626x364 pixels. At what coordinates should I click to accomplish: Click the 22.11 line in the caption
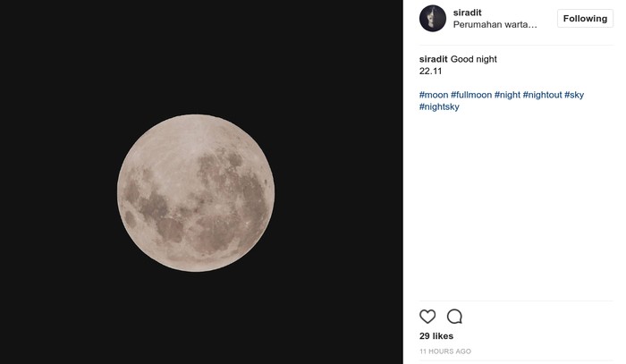point(431,71)
